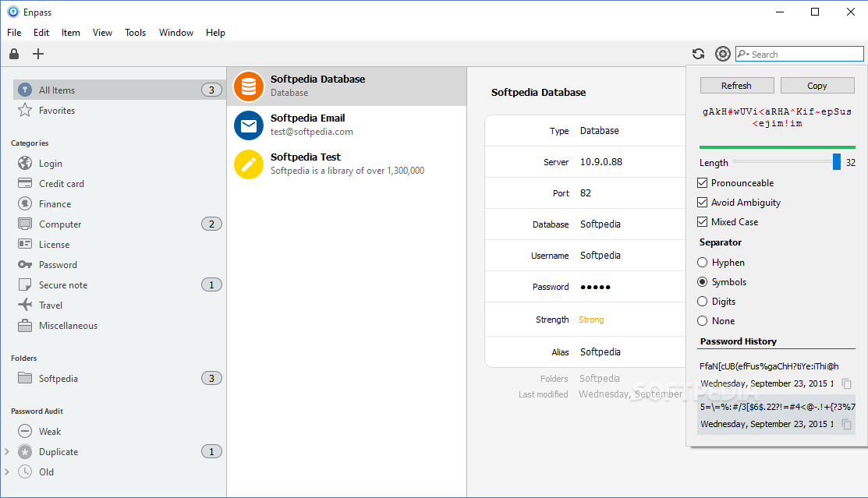Click the Copy button for generated password

(817, 85)
